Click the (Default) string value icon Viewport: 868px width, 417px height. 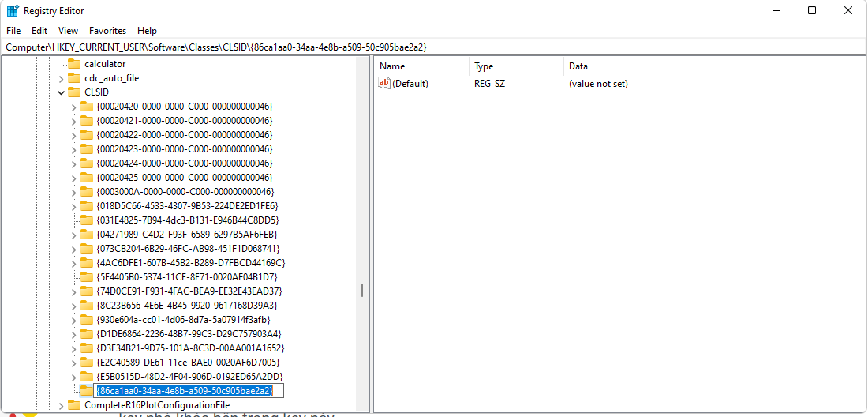point(384,84)
